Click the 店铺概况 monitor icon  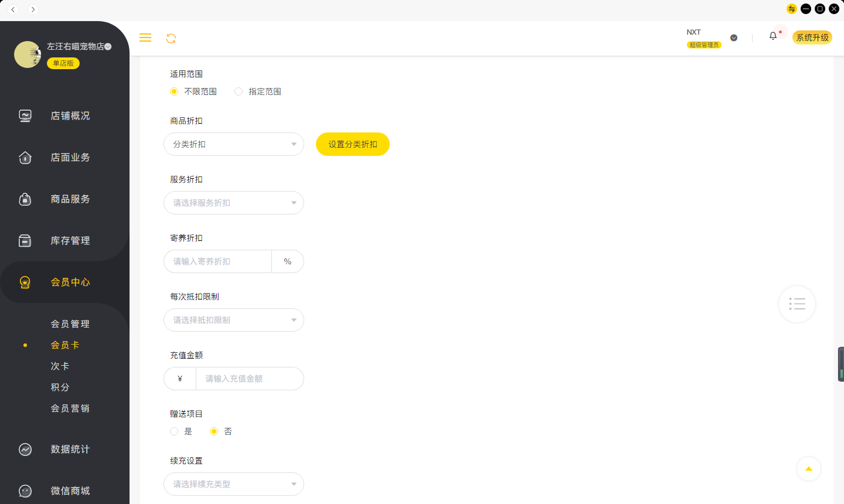point(25,116)
